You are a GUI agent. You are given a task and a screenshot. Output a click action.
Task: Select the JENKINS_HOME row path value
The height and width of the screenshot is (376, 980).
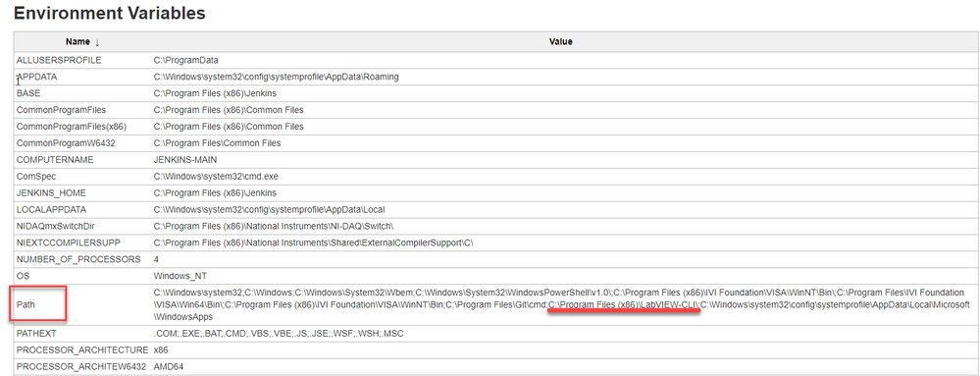tap(215, 192)
